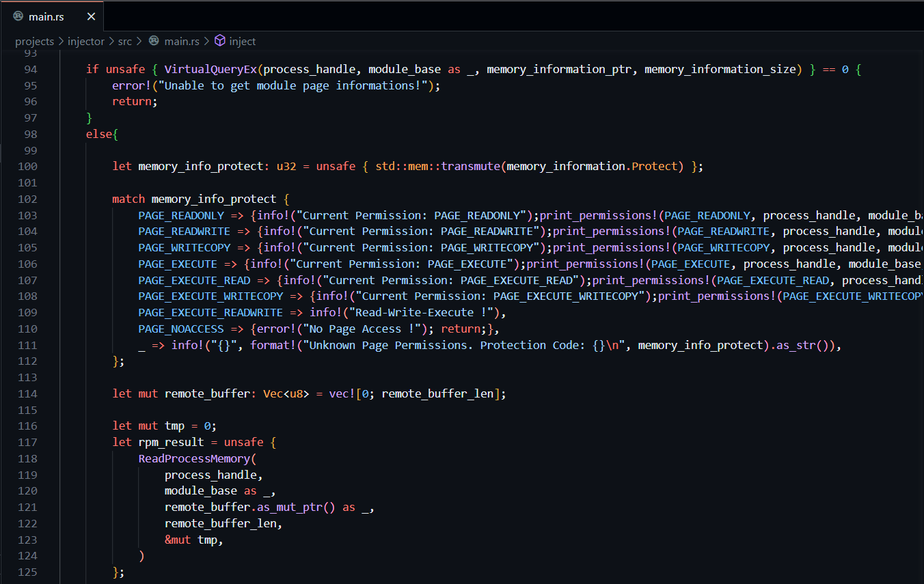
Task: Click the match keyword on line 102
Action: click(128, 199)
